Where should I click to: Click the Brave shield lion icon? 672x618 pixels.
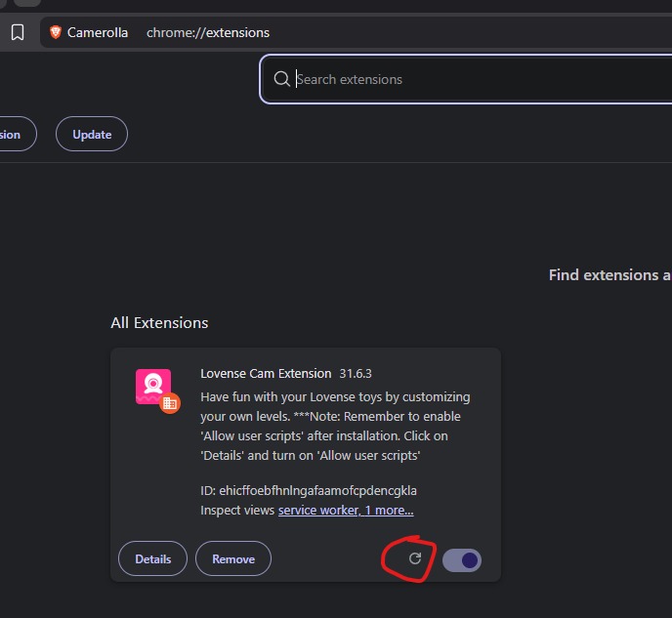coord(56,32)
